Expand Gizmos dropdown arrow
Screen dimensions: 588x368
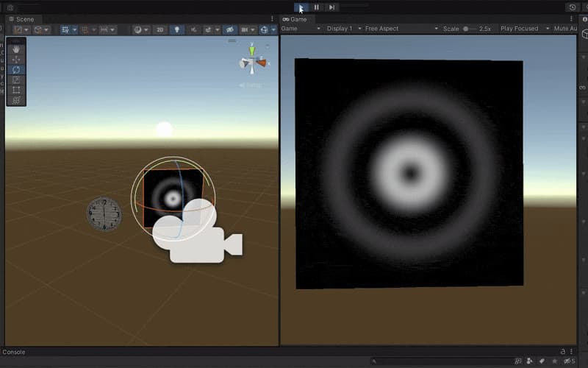[273, 29]
